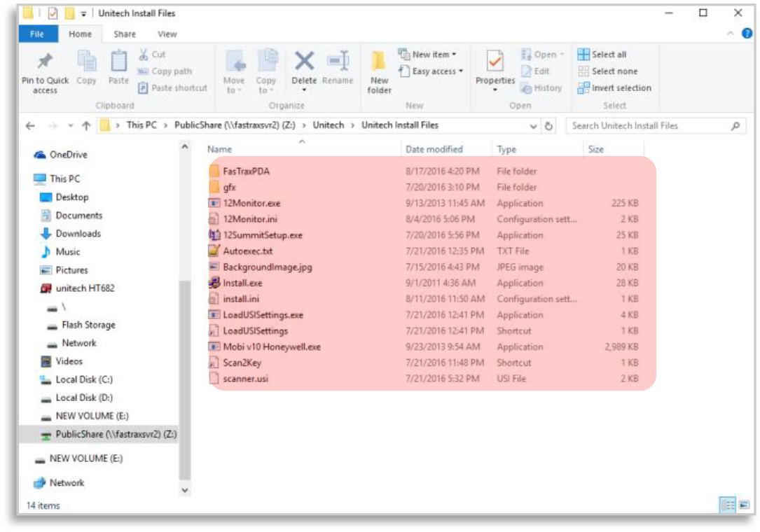Sort by the Type column header
The height and width of the screenshot is (532, 760).
pos(506,149)
